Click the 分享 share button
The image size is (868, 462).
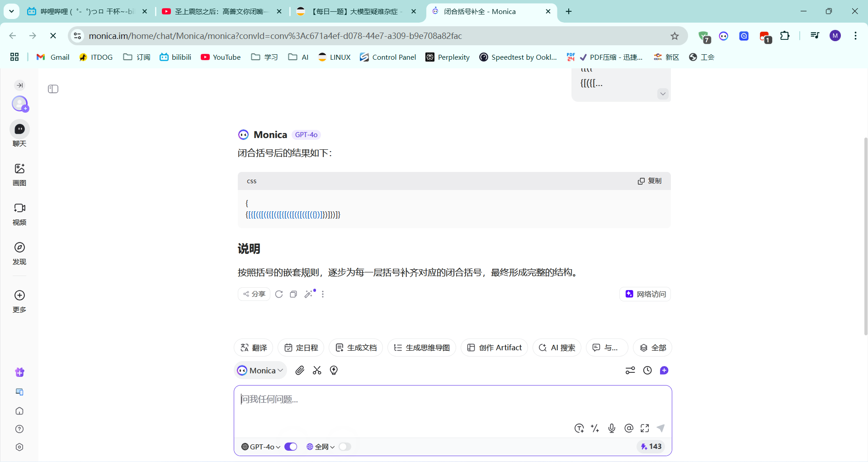[254, 294]
